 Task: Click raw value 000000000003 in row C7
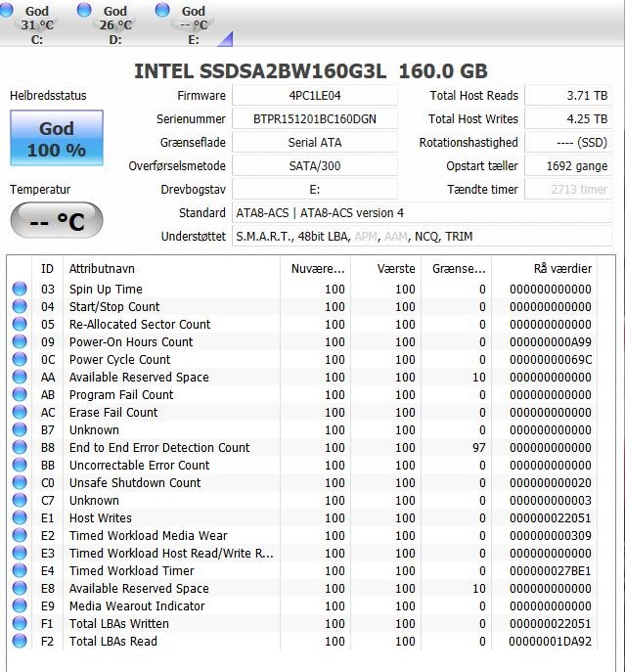pos(551,501)
